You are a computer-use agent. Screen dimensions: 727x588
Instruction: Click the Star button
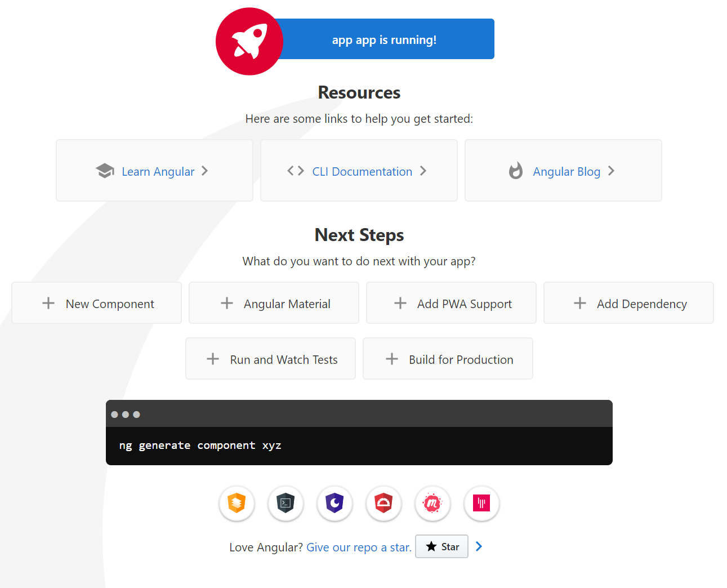[x=441, y=546]
